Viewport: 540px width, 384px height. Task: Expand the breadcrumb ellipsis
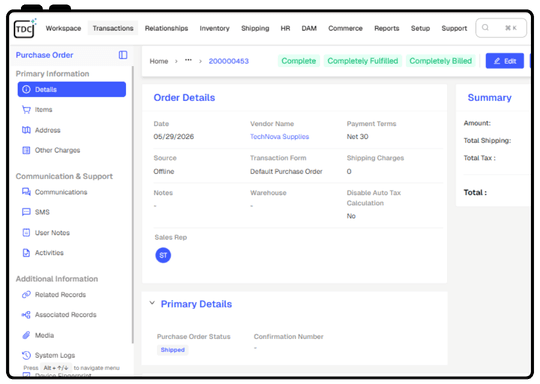(188, 61)
